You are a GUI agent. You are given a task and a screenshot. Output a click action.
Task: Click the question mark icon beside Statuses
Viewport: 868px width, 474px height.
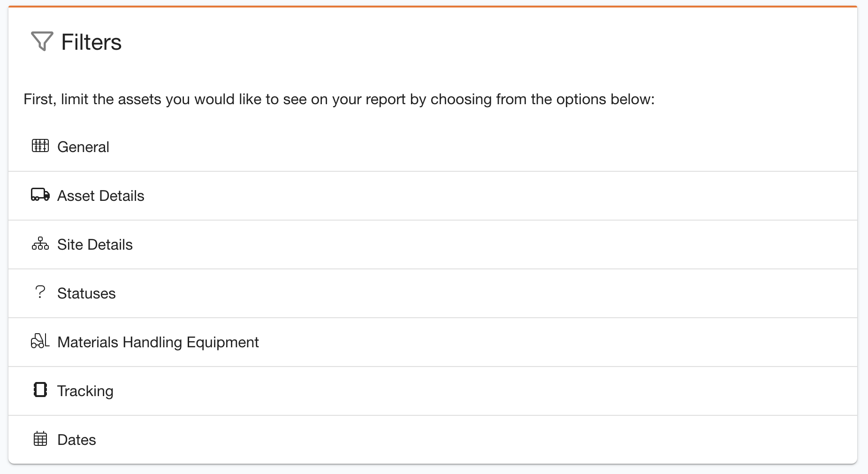(40, 293)
